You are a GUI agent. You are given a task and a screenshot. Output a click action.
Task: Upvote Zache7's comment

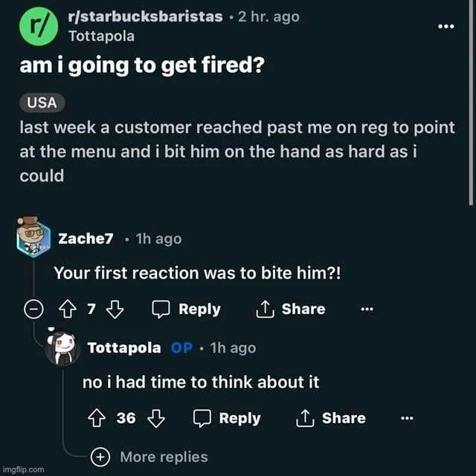[x=70, y=309]
